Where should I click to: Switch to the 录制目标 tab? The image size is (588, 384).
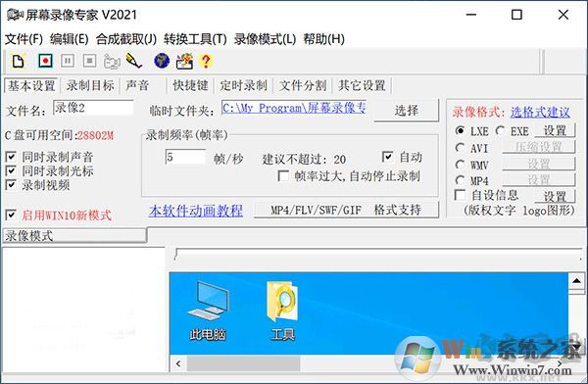point(90,86)
